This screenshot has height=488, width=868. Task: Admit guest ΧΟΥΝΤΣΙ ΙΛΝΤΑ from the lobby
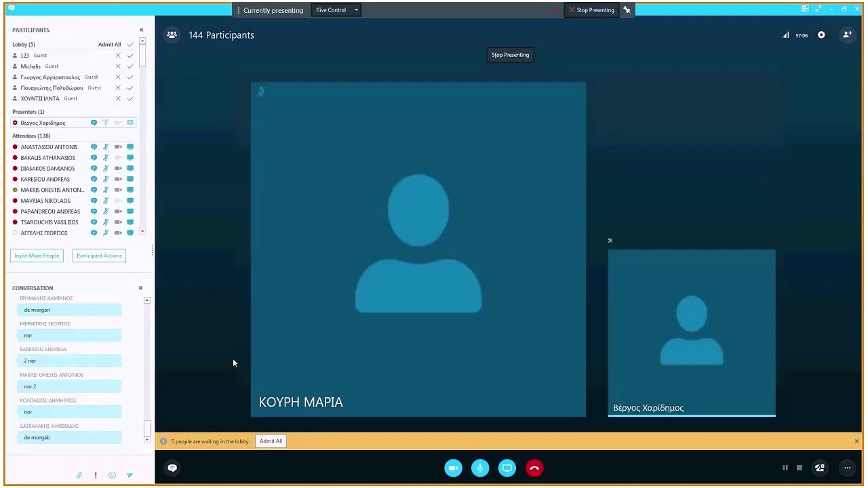click(130, 99)
